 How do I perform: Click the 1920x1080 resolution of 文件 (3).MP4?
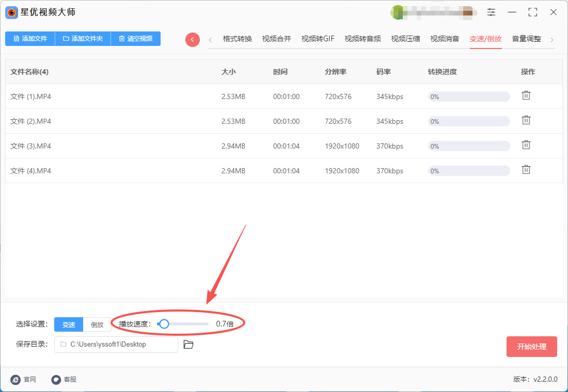[342, 146]
